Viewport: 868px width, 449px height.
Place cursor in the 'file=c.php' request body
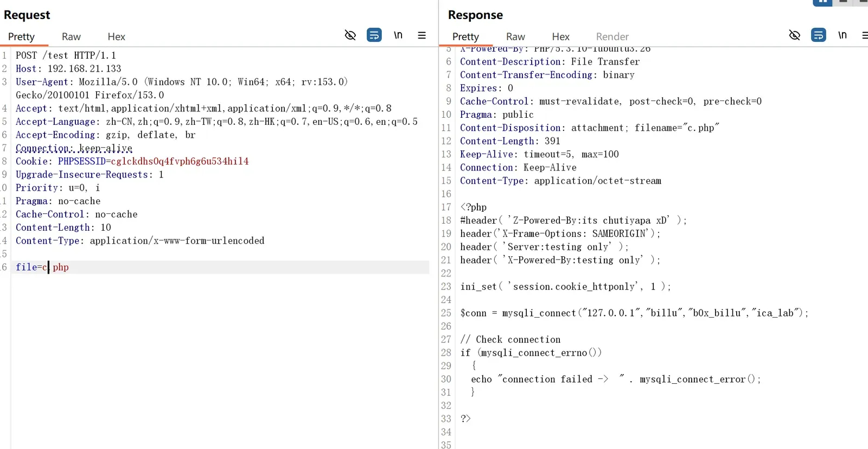(42, 267)
